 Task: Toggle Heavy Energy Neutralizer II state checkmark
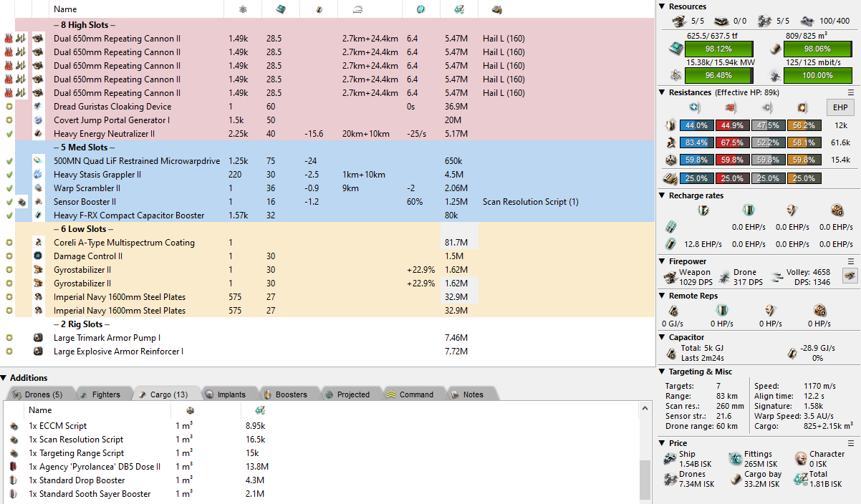pos(9,134)
